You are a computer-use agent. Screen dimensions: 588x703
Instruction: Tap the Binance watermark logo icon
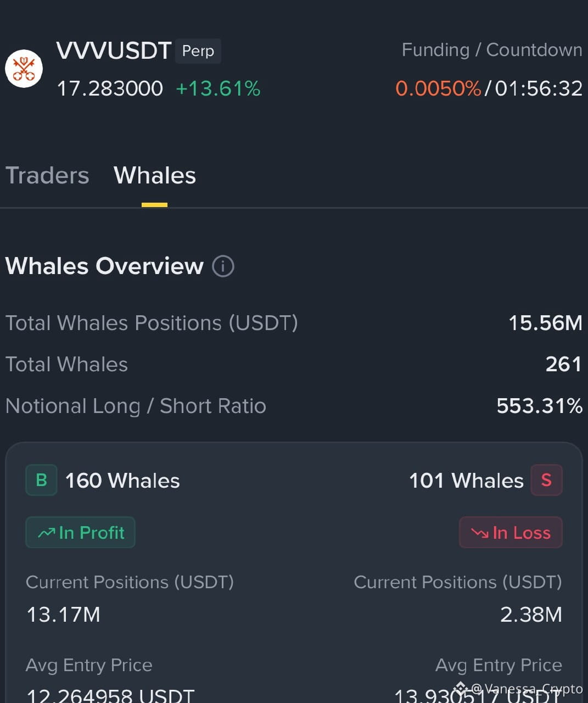[460, 688]
